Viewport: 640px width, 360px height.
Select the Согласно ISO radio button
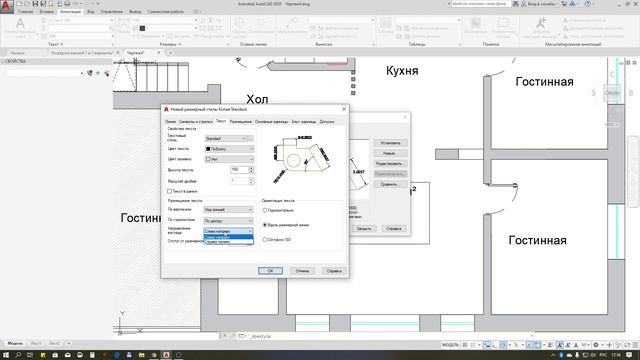coord(264,240)
